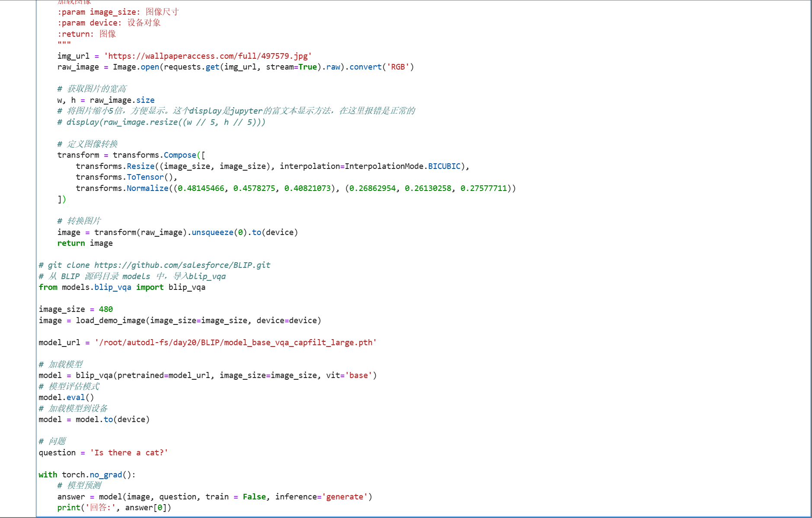Image resolution: width=812 pixels, height=518 pixels.
Task: Click the transforms.ToTensor() line
Action: pyautogui.click(x=126, y=177)
